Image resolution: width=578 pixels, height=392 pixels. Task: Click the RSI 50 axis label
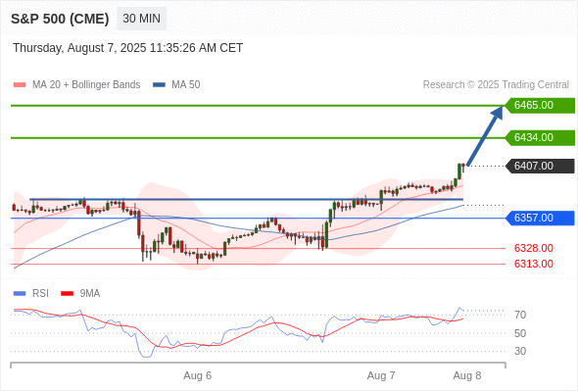[x=520, y=333]
